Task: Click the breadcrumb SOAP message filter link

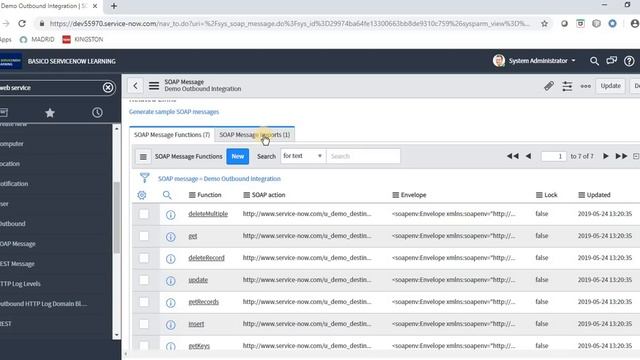Action: pyautogui.click(x=219, y=179)
